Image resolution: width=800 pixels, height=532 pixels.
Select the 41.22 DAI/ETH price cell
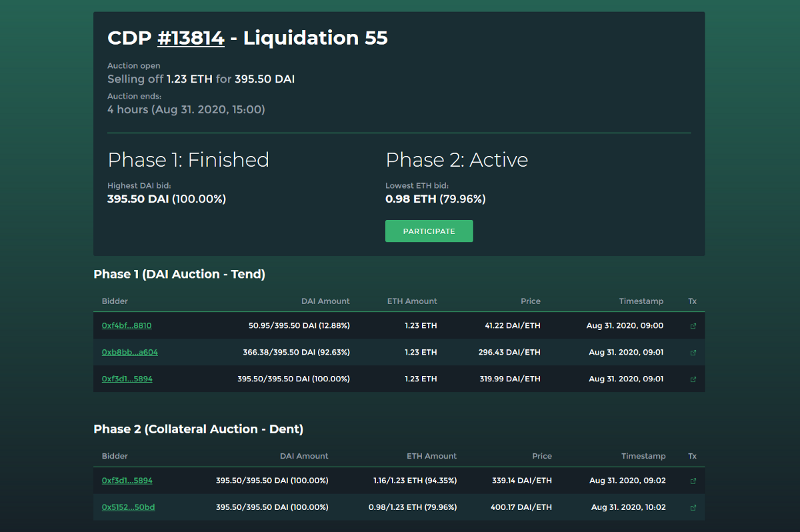tap(513, 325)
